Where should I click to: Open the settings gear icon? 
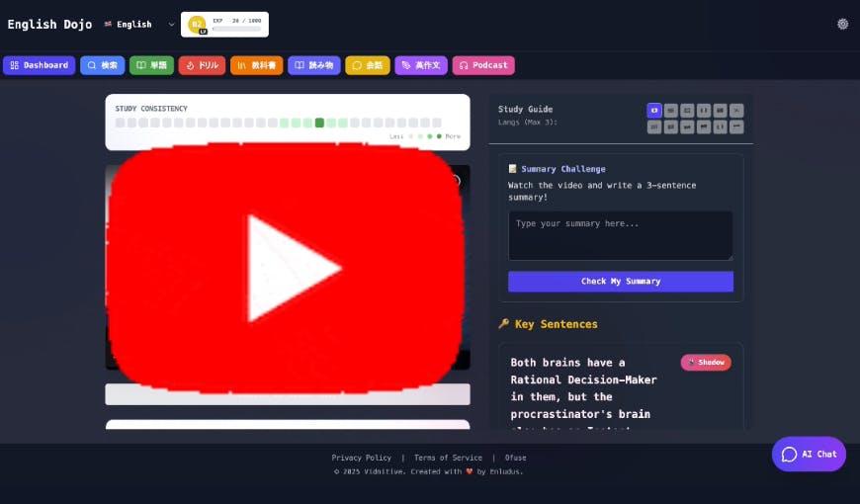[x=842, y=24]
